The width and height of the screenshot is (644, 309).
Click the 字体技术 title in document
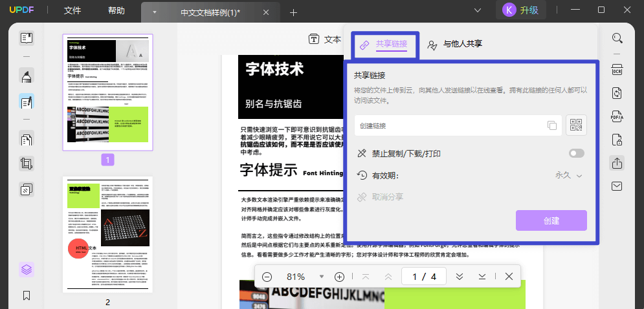coord(275,70)
